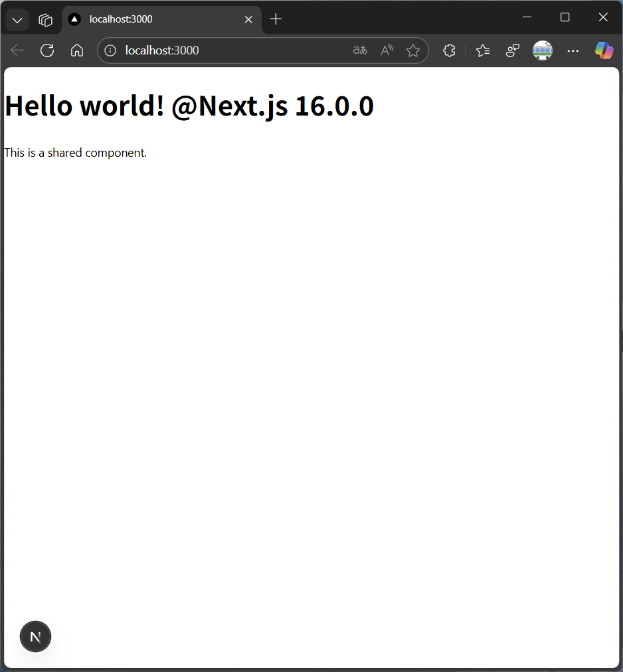Open the Favorites list

pyautogui.click(x=483, y=50)
